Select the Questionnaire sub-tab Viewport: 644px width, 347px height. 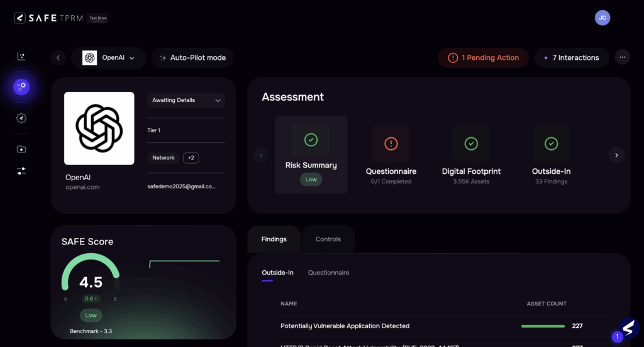point(328,273)
